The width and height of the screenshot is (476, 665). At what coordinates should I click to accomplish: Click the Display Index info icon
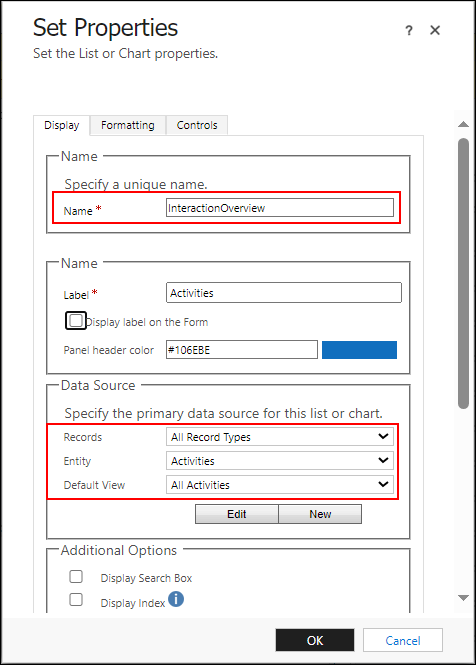(176, 599)
